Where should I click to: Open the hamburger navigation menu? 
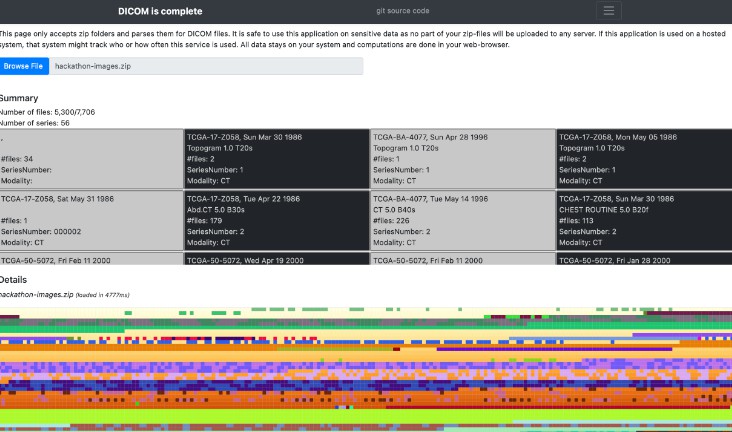click(x=609, y=11)
